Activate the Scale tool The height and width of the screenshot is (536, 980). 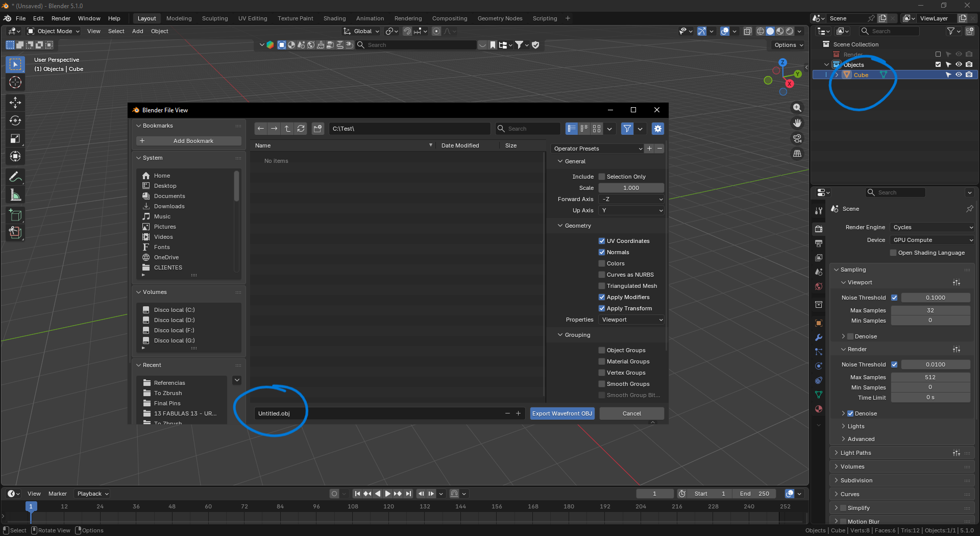15,138
